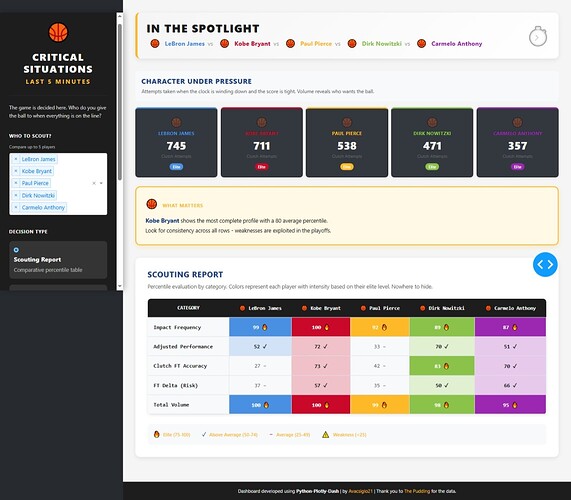This screenshot has width=571, height=500.
Task: Click the Kobe Bryant name in What Matters
Action: pos(162,221)
